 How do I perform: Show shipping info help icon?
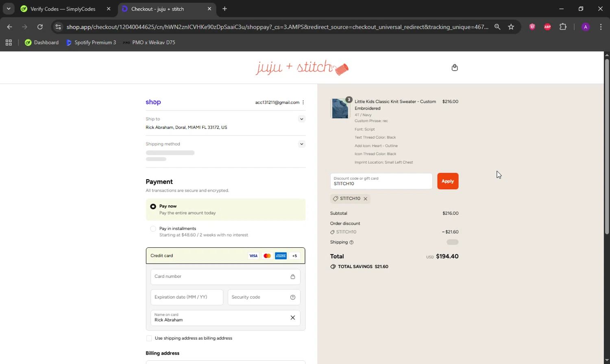(x=352, y=243)
